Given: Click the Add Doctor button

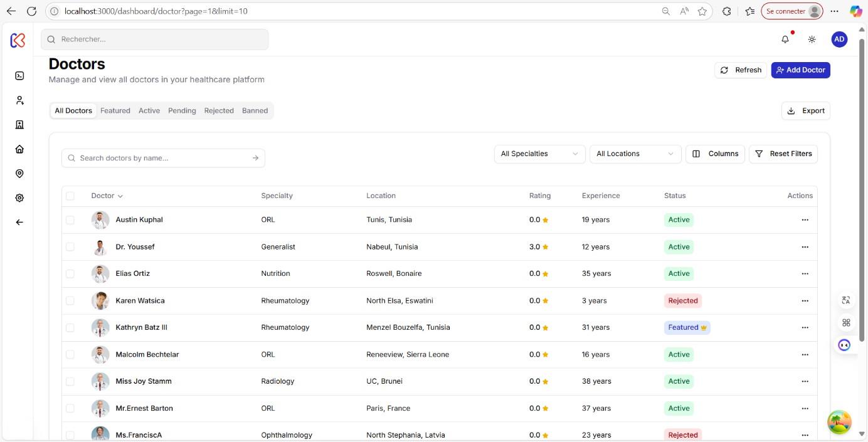Looking at the screenshot, I should pyautogui.click(x=800, y=70).
